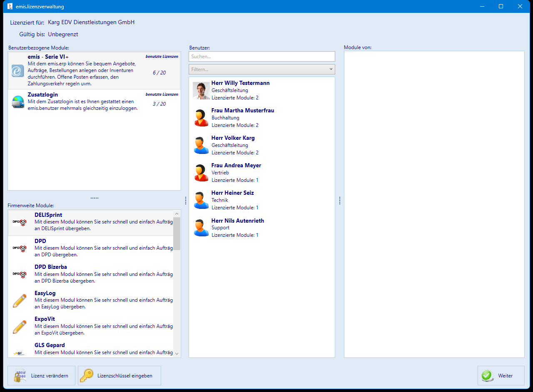The image size is (533, 392).
Task: Select the DPD Bizerba module name
Action: click(51, 267)
